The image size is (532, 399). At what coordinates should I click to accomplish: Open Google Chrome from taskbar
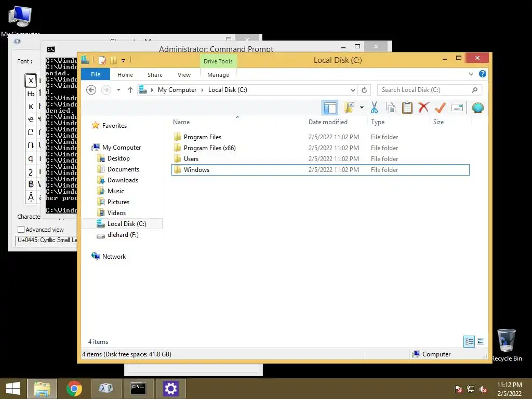[74, 389]
